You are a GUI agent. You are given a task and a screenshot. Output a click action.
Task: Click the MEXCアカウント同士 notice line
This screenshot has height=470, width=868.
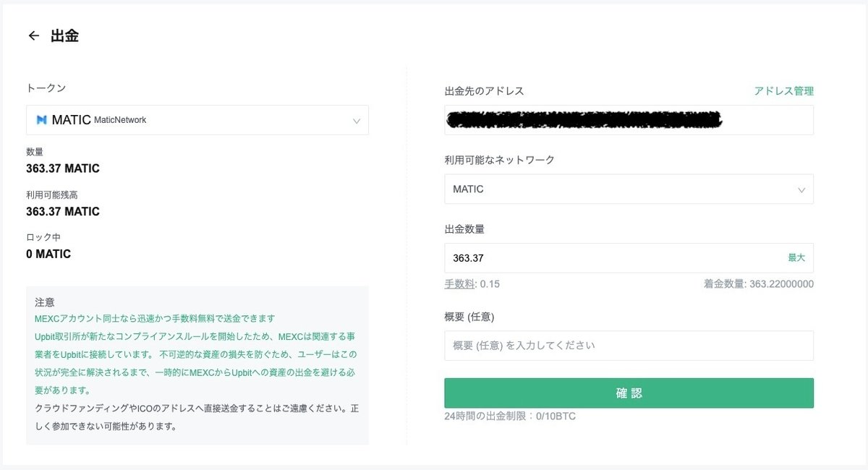coord(155,319)
